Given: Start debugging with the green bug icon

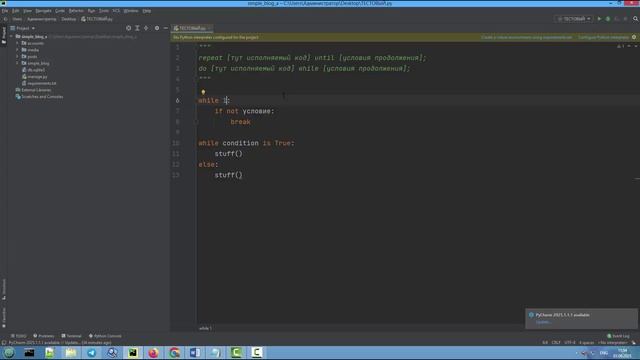Looking at the screenshot, I should (608, 19).
